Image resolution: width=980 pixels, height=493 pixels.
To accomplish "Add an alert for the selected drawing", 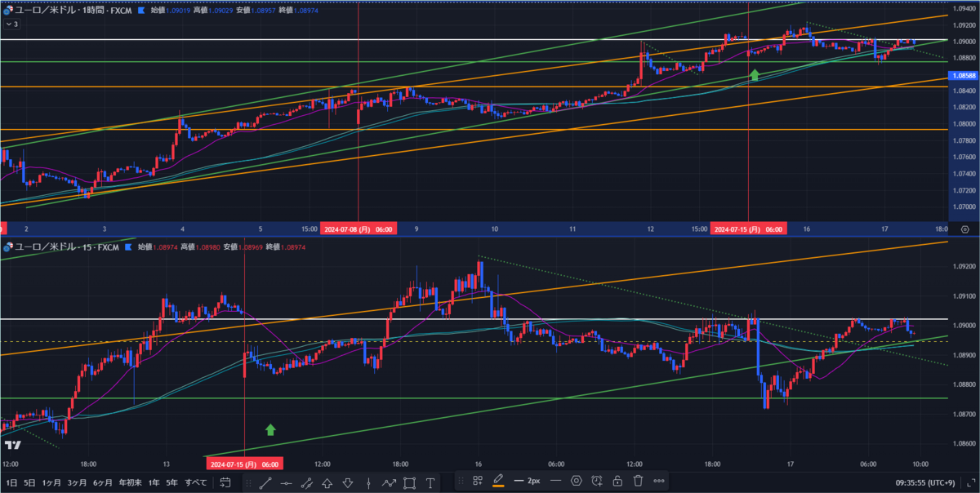I will tap(597, 481).
